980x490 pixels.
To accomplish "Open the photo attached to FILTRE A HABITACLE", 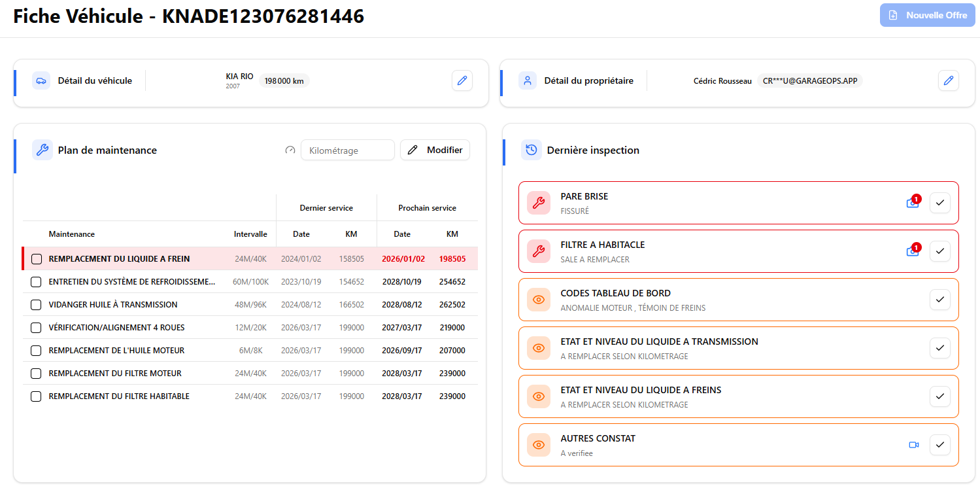I will click(913, 251).
